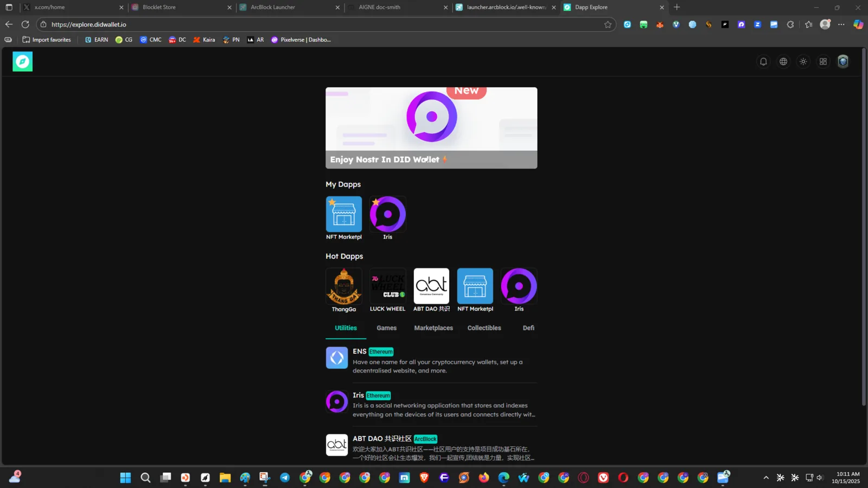Open the browser Extensions puzzle icon

pos(790,24)
